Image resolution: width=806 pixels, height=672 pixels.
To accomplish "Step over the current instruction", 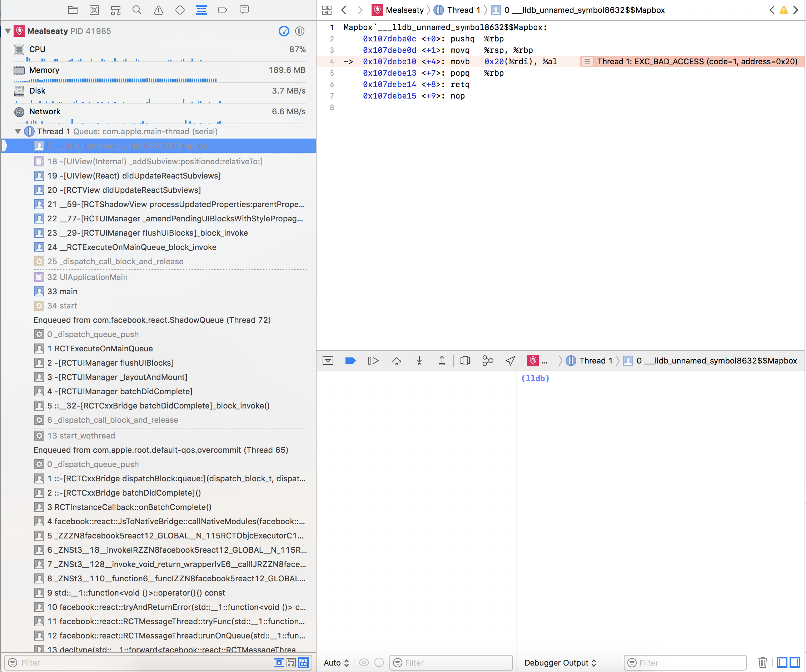I will point(397,361).
